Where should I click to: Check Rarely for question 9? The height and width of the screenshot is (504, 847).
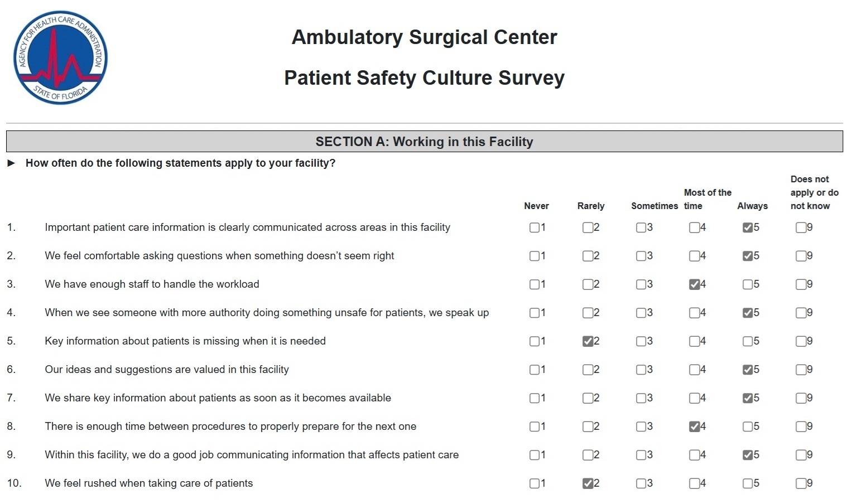coord(588,455)
